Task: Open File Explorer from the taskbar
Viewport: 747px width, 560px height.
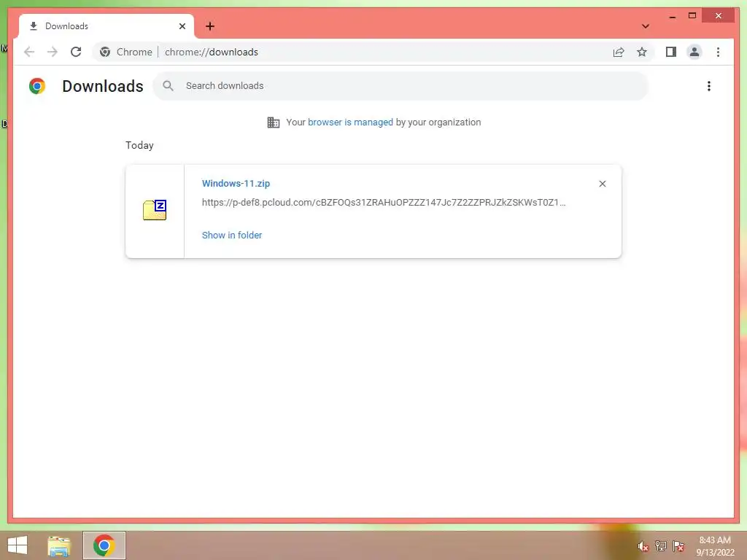Action: coord(59,545)
